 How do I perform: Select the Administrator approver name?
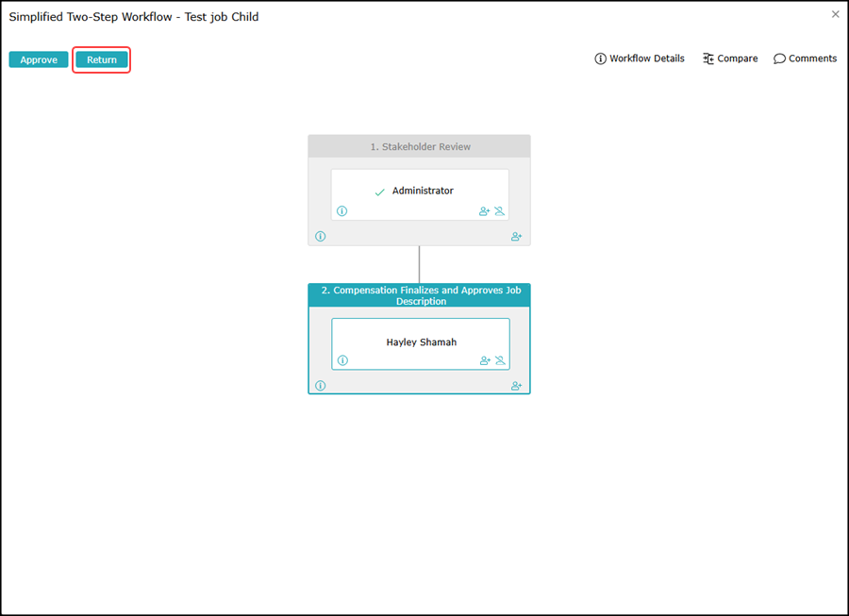(x=423, y=191)
